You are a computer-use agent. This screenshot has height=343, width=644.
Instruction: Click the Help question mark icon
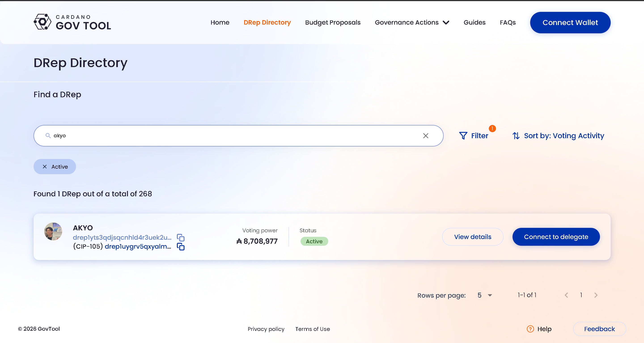click(x=530, y=329)
